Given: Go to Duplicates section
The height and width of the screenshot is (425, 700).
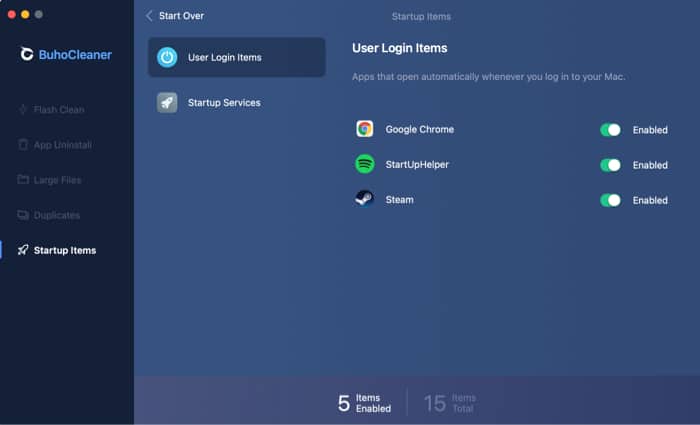Looking at the screenshot, I should pos(49,215).
